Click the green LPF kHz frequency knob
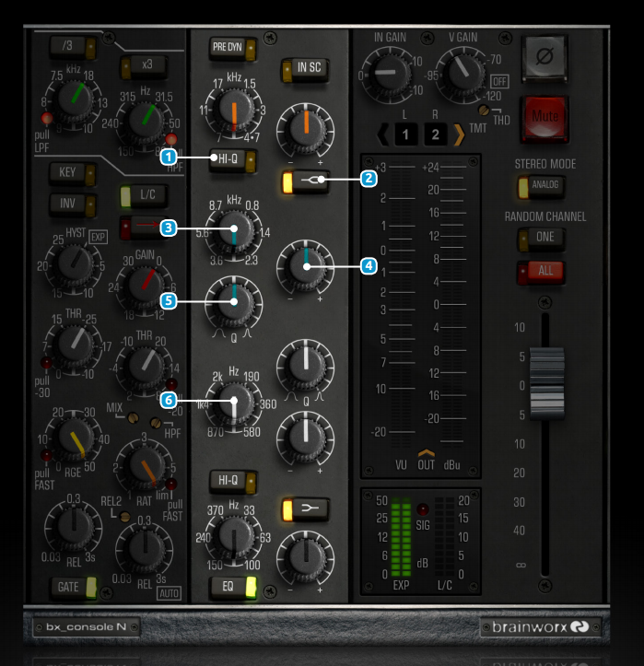Viewport: 644px width, 666px height. point(75,99)
